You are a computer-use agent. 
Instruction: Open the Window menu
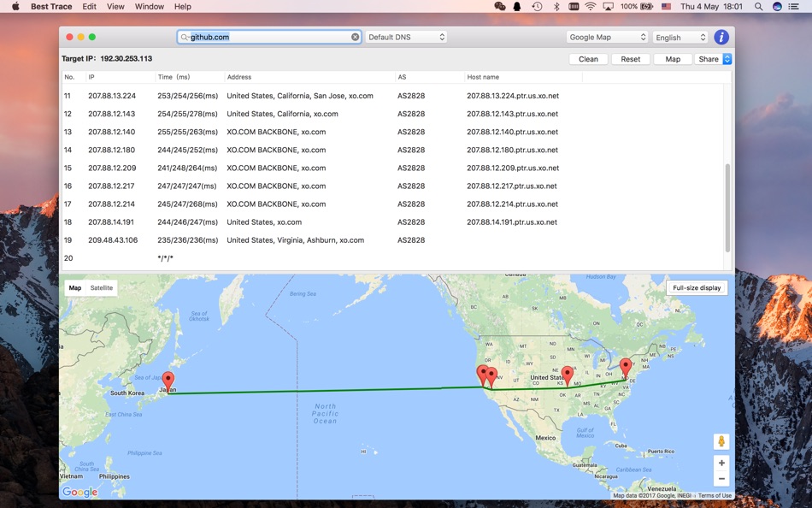point(149,6)
